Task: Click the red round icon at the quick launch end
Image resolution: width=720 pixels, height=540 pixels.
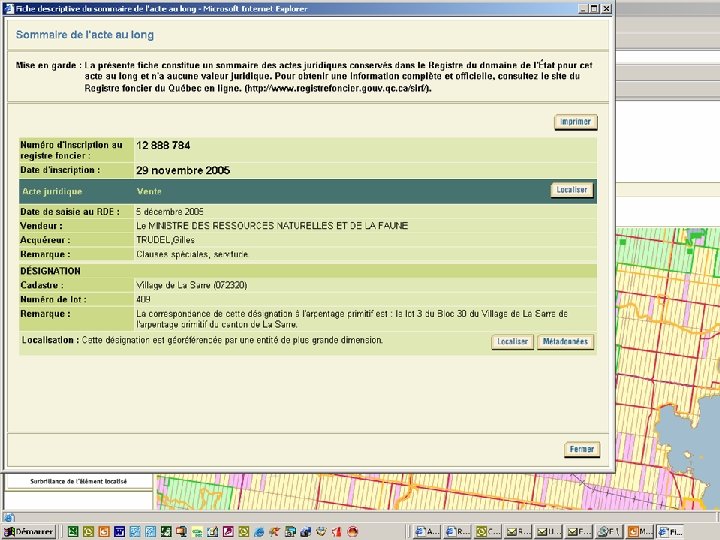Action: click(x=353, y=532)
